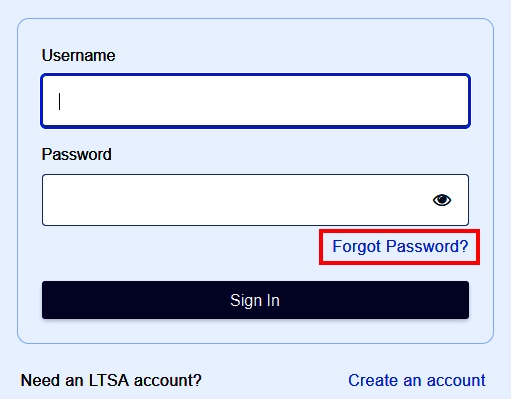Click into the Username input field
Screen dimensions: 511x399
click(x=255, y=101)
